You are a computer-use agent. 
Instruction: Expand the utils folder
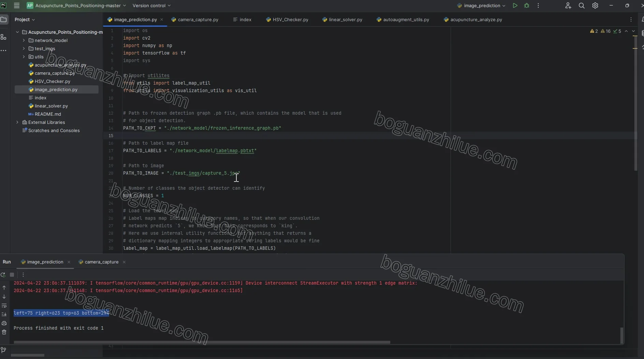point(24,57)
